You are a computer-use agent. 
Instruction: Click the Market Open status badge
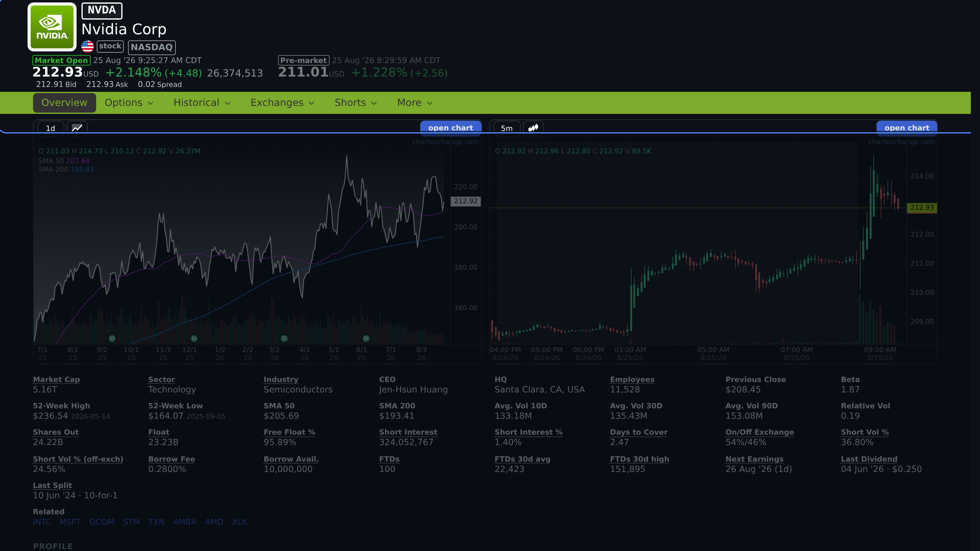[x=61, y=61]
